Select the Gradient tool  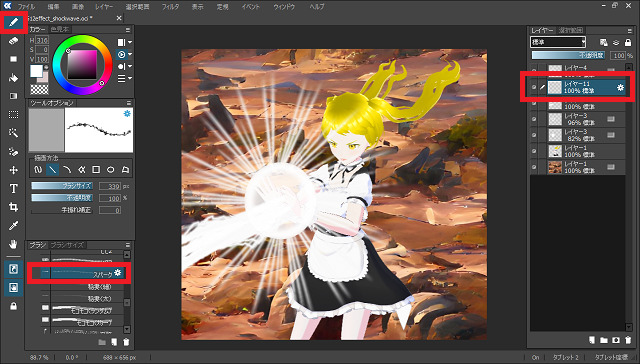point(13,96)
